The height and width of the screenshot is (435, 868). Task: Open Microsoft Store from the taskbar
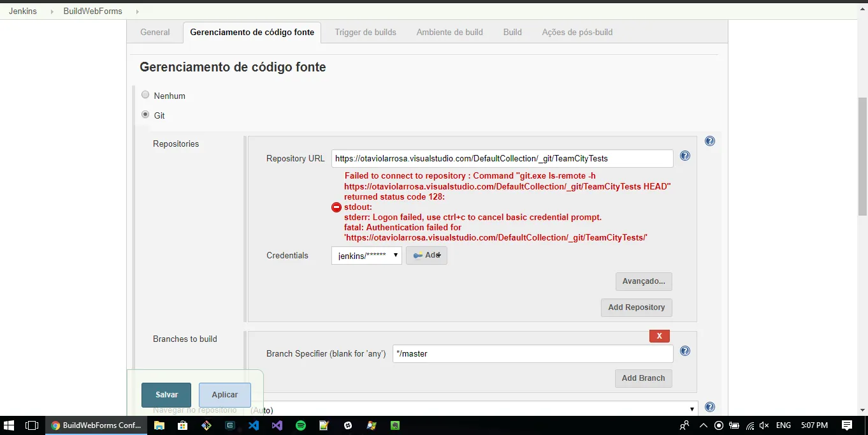click(182, 425)
